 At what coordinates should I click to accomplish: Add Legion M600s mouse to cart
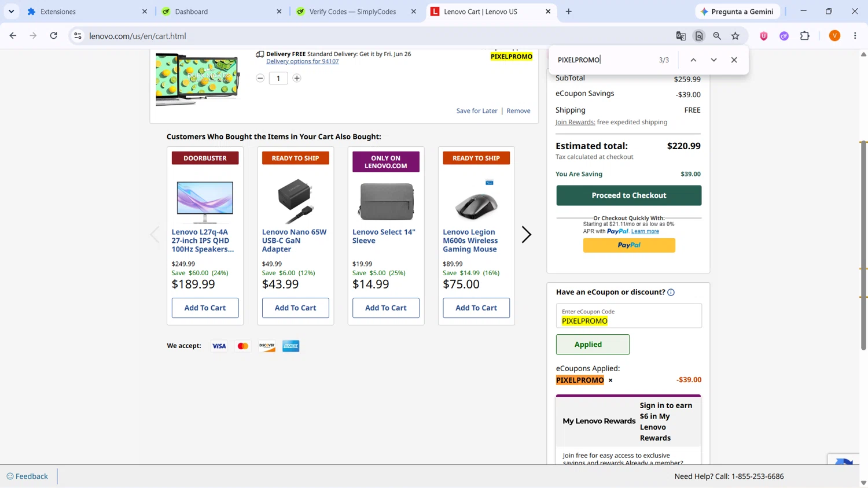[476, 308]
